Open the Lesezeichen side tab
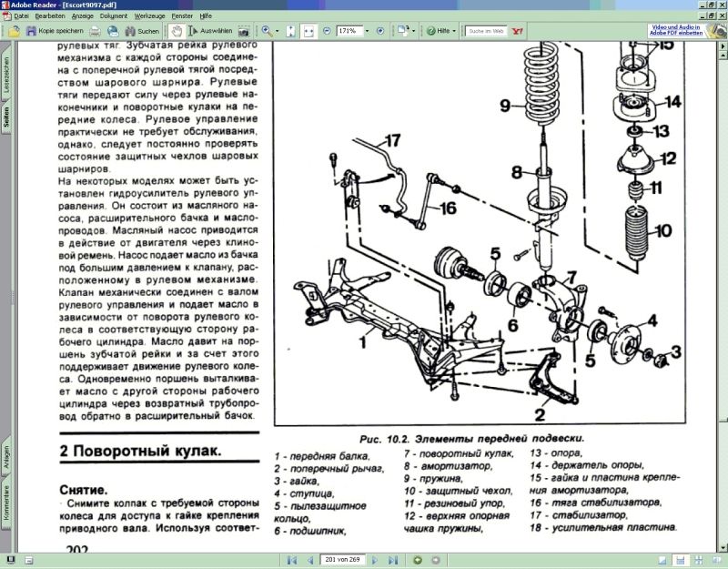 tap(6, 75)
